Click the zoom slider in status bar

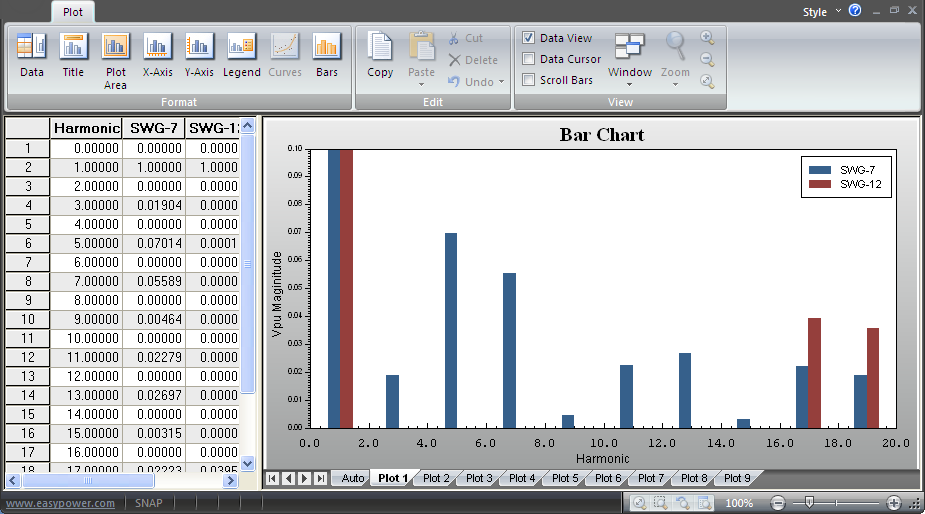click(x=809, y=503)
